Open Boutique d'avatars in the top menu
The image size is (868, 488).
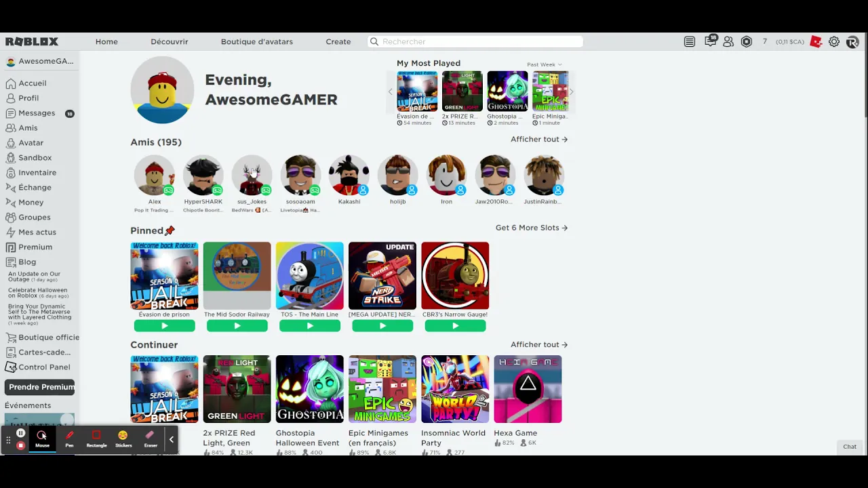pyautogui.click(x=257, y=41)
